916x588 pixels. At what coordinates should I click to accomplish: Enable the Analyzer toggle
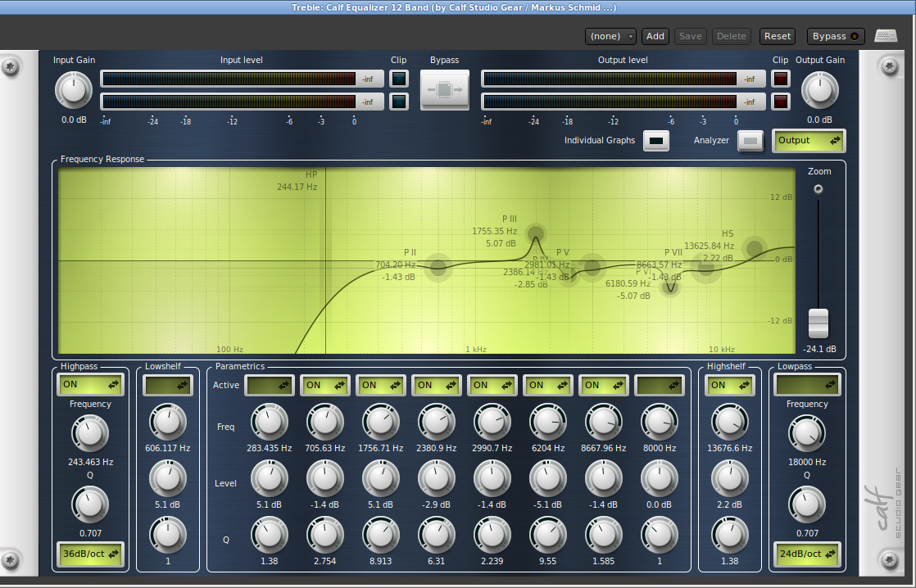750,141
